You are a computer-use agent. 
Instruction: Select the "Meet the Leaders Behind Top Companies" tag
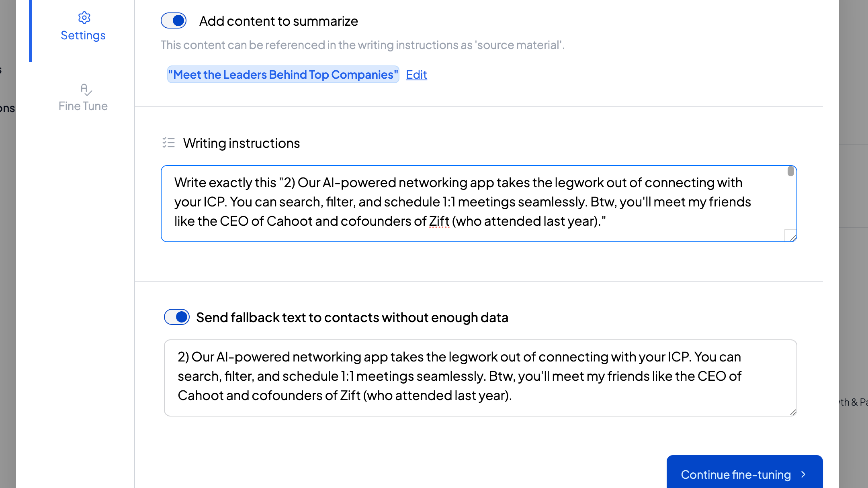point(283,75)
